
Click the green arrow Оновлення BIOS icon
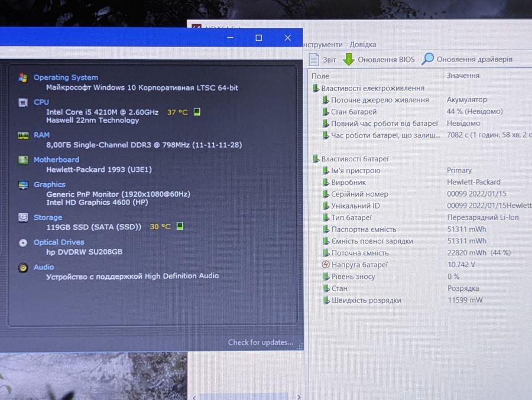[348, 59]
